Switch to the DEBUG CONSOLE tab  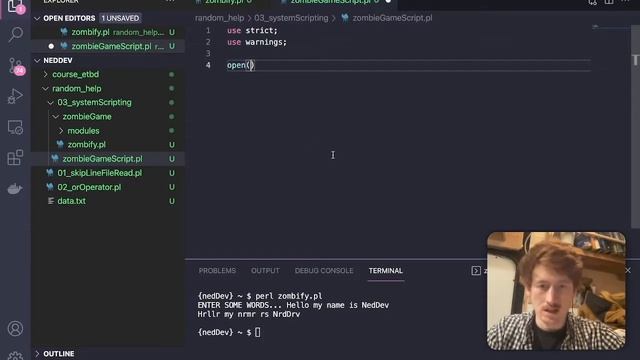324,271
